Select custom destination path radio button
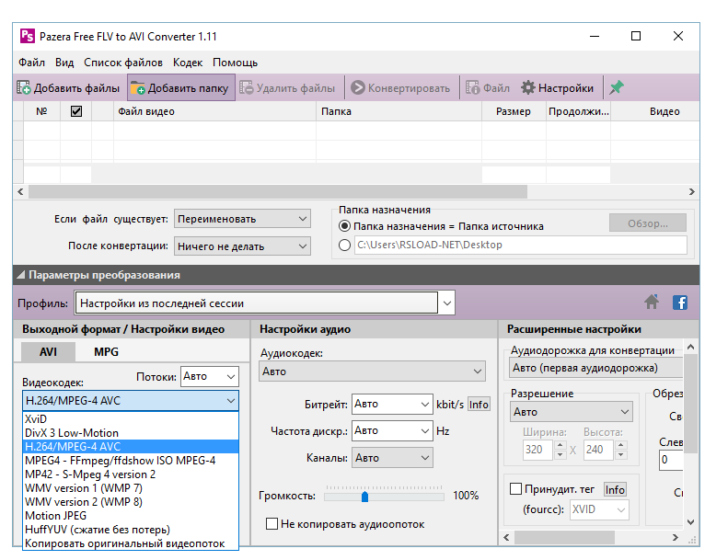This screenshot has height=560, width=728. click(344, 245)
